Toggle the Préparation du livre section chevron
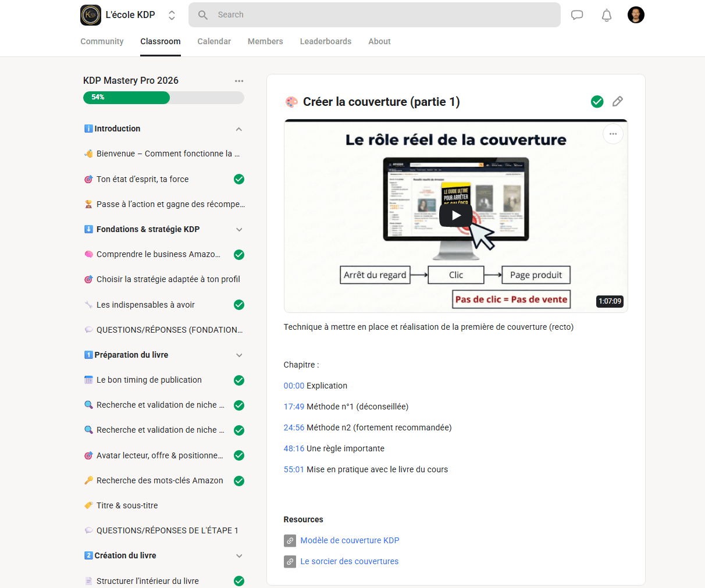Image resolution: width=705 pixels, height=588 pixels. 239,355
